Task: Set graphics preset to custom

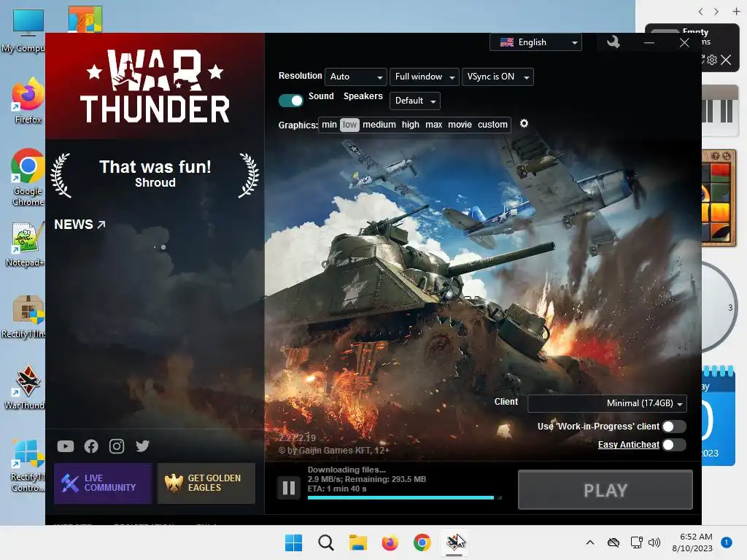Action: tap(492, 125)
